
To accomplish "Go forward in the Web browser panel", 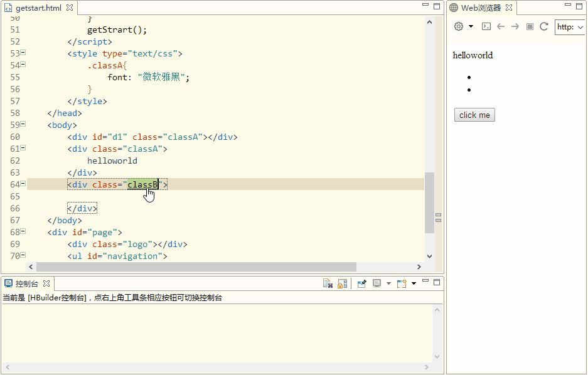I will [515, 26].
